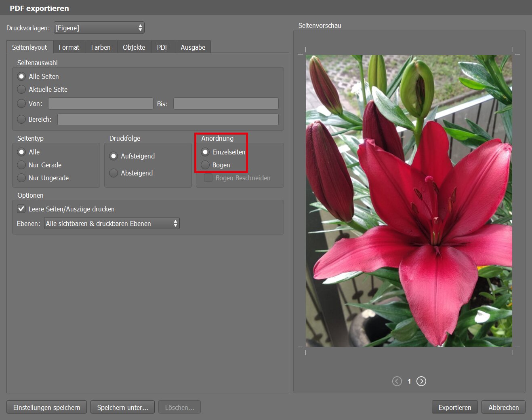
Task: Select Aktuelle Seite radio button
Action: coord(22,89)
